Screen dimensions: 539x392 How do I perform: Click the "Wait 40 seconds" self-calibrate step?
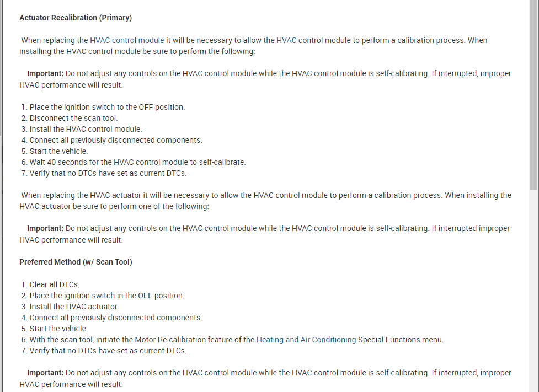[x=137, y=162]
